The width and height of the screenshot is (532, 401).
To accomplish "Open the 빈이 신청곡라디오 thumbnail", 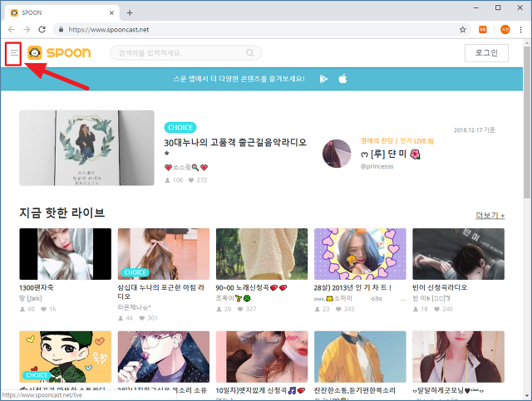I will (458, 254).
